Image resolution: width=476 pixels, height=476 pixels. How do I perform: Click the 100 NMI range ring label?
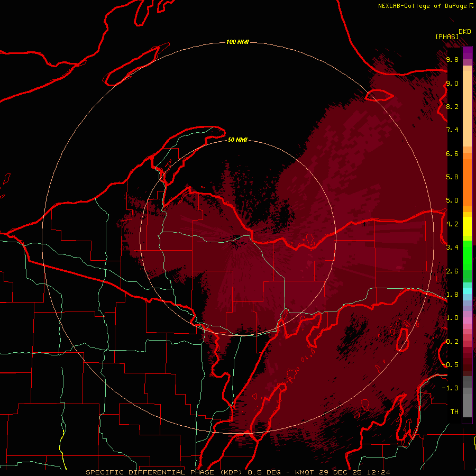[x=237, y=42]
